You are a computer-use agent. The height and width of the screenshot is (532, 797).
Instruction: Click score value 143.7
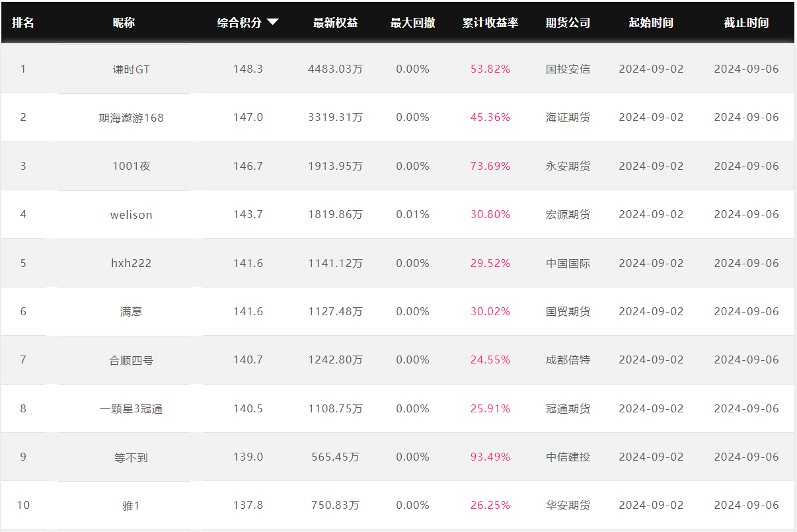[248, 214]
